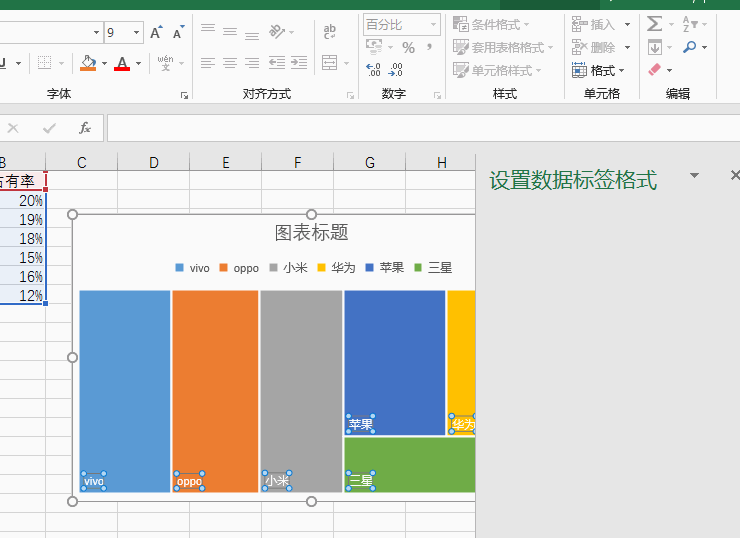740x538 pixels.
Task: Click the accounting currency format icon
Action: point(374,47)
